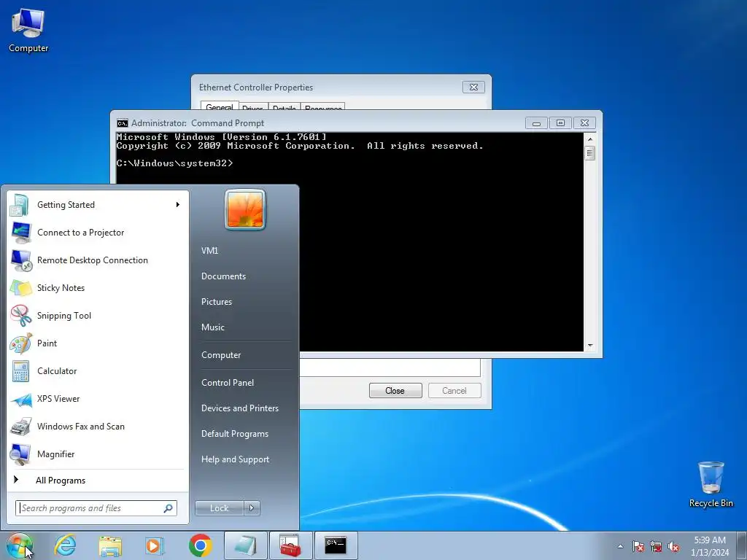Image resolution: width=747 pixels, height=560 pixels.
Task: Click the muted volume tray icon
Action: [x=673, y=546]
